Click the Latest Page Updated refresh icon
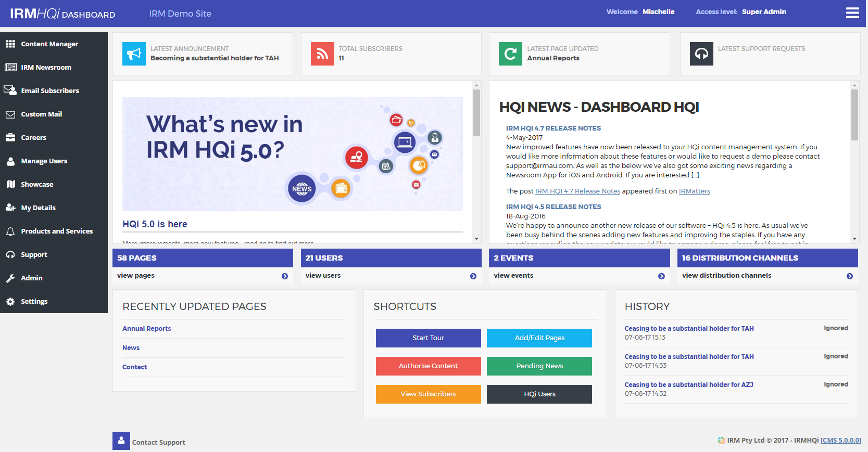This screenshot has height=452, width=868. [510, 54]
